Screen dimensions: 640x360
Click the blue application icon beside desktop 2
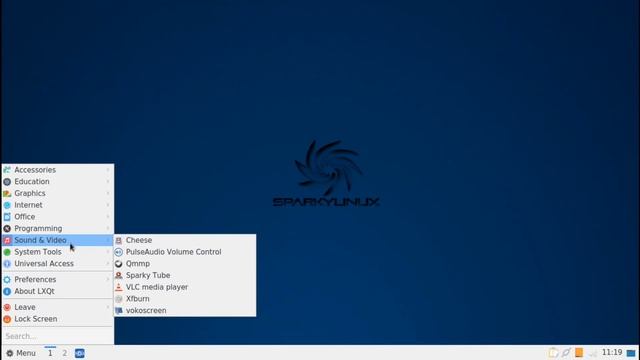(80, 353)
